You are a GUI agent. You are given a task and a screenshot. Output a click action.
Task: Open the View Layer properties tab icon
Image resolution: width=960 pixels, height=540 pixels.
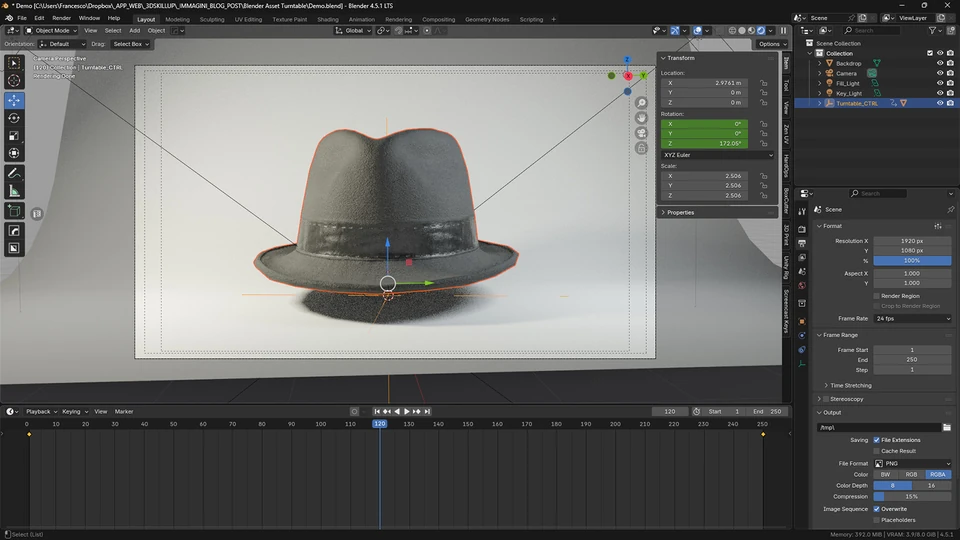[x=802, y=258]
